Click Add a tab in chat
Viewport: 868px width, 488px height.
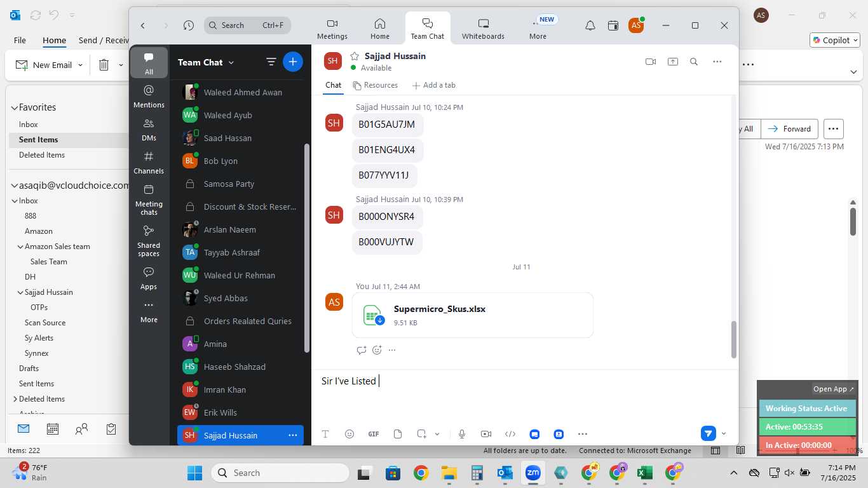(x=433, y=85)
